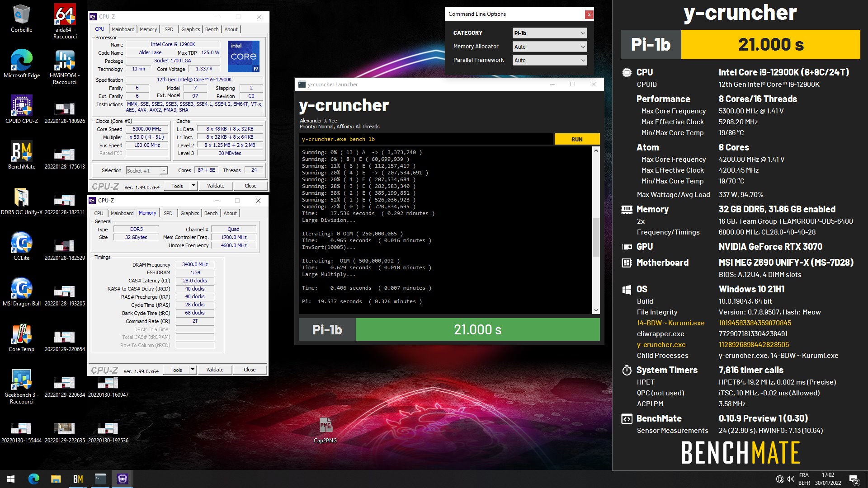The image size is (868, 488).
Task: Open the Corbeille recycle bin icon
Action: tap(21, 19)
